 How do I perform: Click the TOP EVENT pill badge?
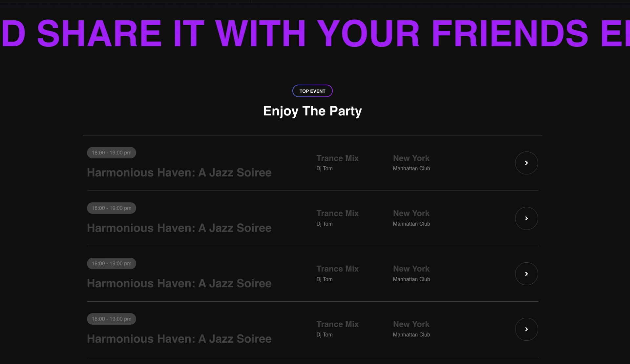click(312, 91)
